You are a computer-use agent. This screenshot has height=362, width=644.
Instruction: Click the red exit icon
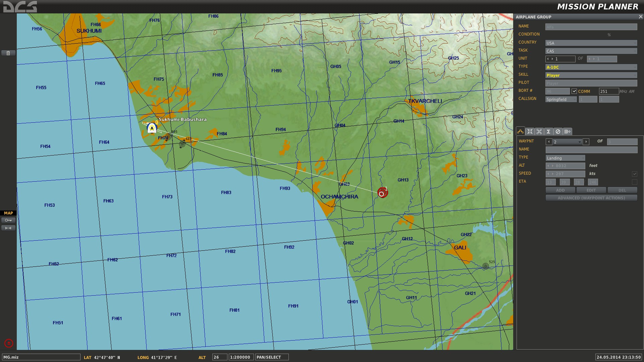pos(9,343)
